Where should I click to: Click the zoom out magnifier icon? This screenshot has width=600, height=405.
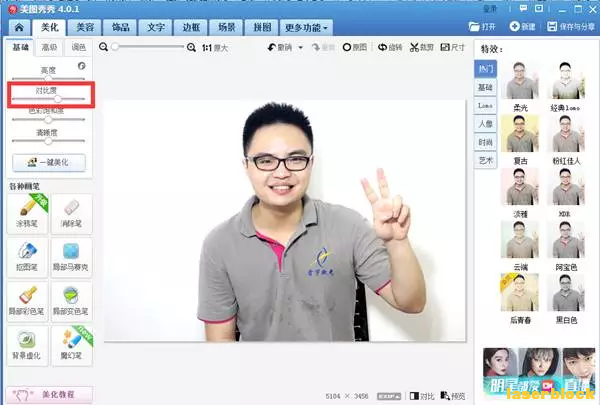click(x=103, y=47)
